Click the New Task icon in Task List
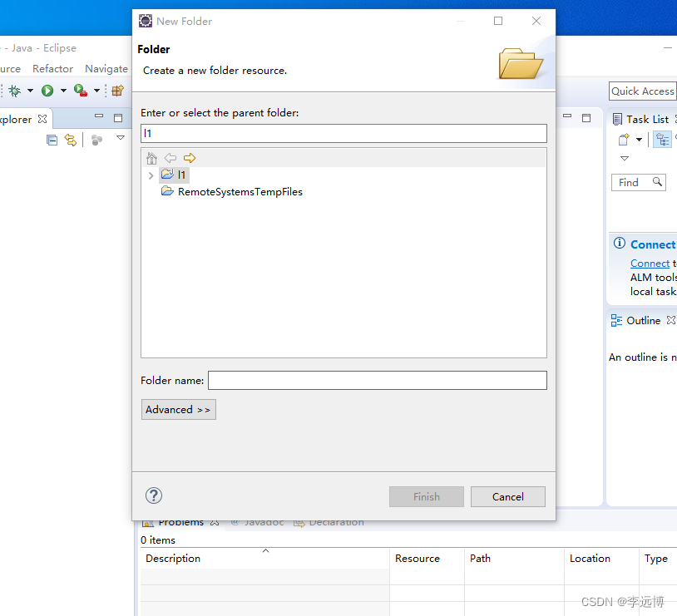Viewport: 677px width, 616px height. (x=623, y=139)
